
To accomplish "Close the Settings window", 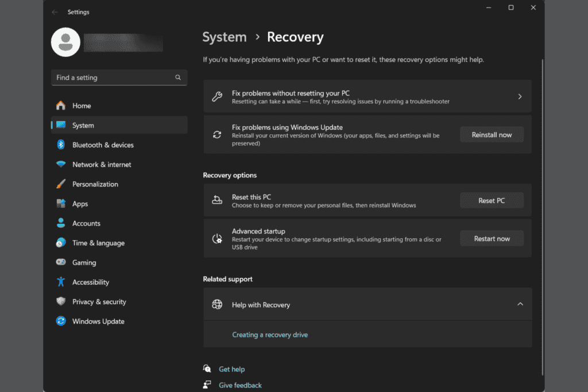I will (x=533, y=7).
